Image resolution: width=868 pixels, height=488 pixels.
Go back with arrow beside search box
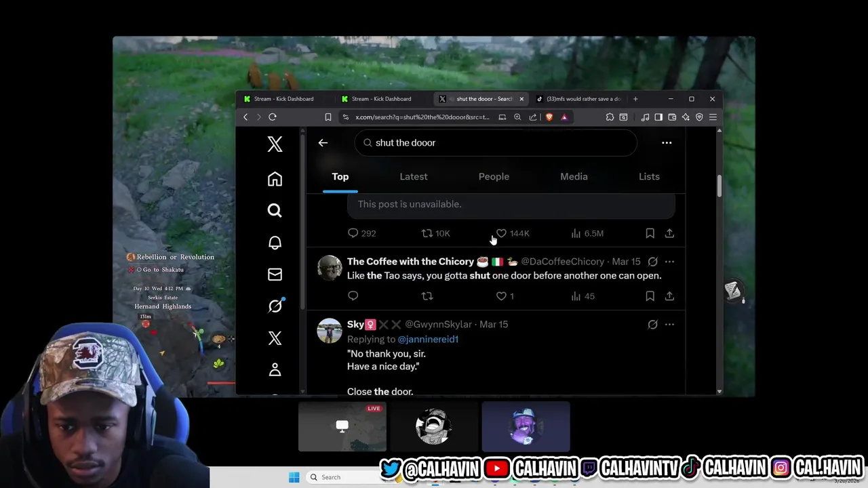pos(323,142)
